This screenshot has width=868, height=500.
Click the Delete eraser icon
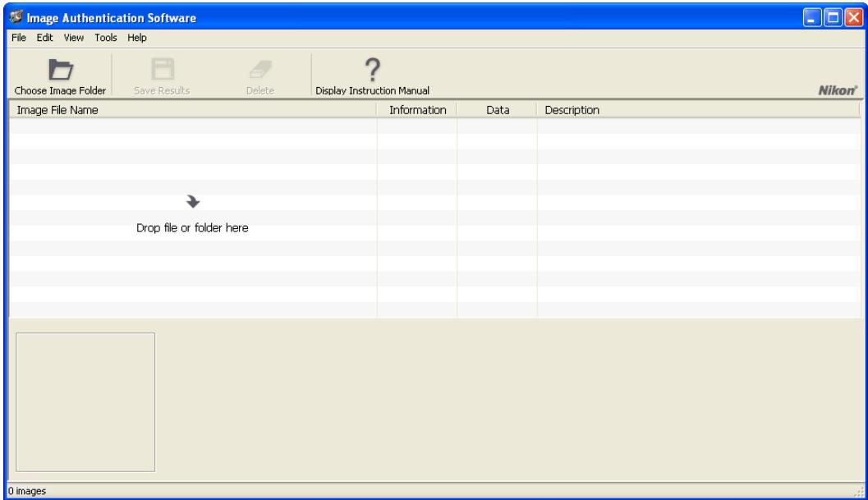coord(260,70)
